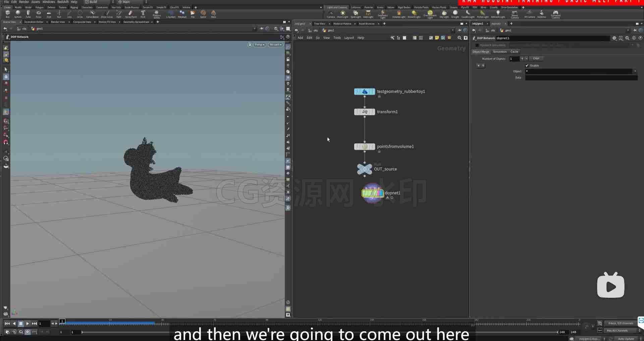This screenshot has height=341, width=644.
Task: Open the Build desktop dropdown
Action: point(99,2)
